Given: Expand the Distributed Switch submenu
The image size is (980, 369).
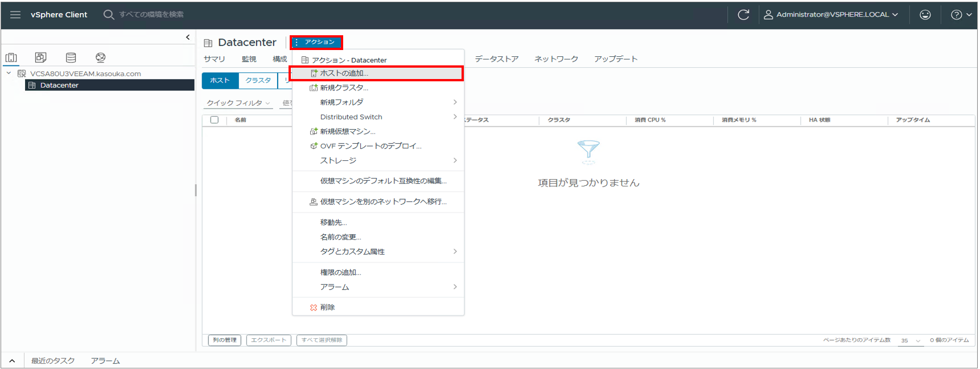Looking at the screenshot, I should [x=455, y=117].
